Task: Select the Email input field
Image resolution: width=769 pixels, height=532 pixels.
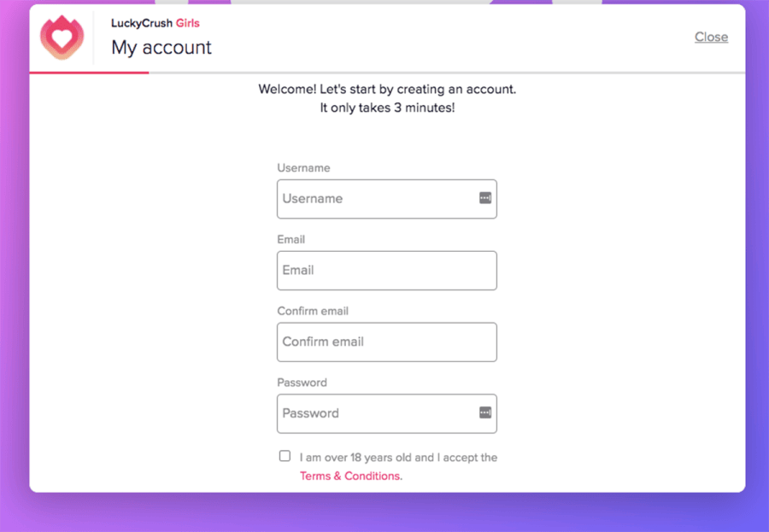Action: point(386,270)
